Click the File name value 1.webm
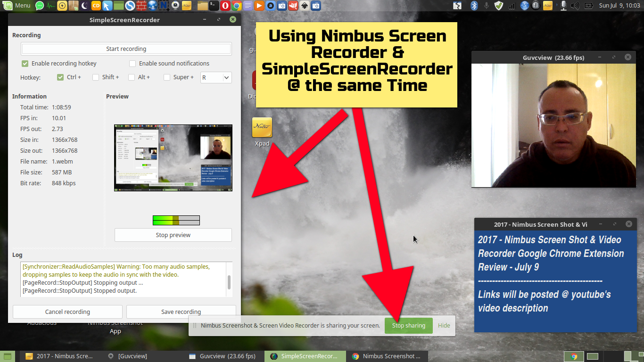644x362 pixels. (62, 161)
